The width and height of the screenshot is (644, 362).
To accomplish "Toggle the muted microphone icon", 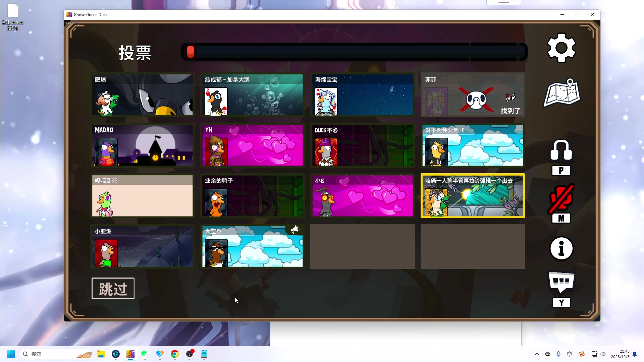I will pyautogui.click(x=561, y=198).
